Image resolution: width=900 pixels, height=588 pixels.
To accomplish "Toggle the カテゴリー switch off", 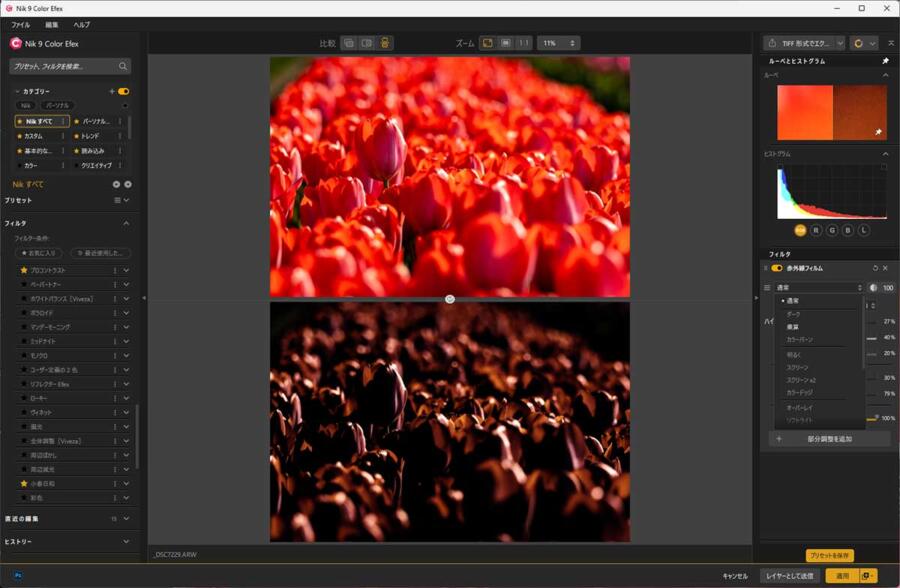I will [122, 91].
